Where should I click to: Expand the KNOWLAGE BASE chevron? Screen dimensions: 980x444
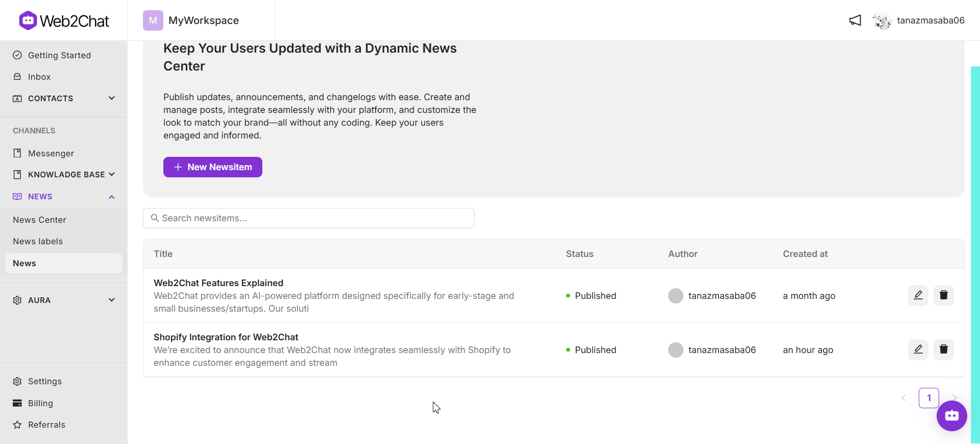(x=112, y=175)
